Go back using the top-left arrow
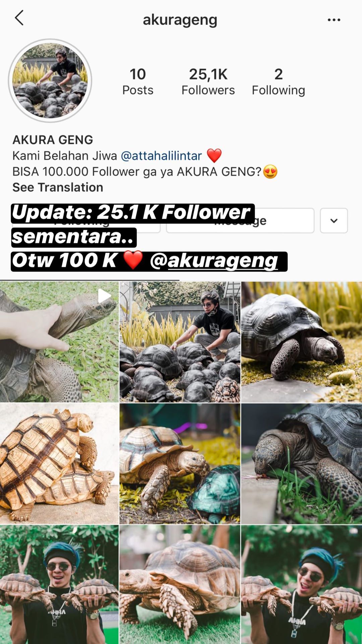This screenshot has width=362, height=644. (19, 18)
